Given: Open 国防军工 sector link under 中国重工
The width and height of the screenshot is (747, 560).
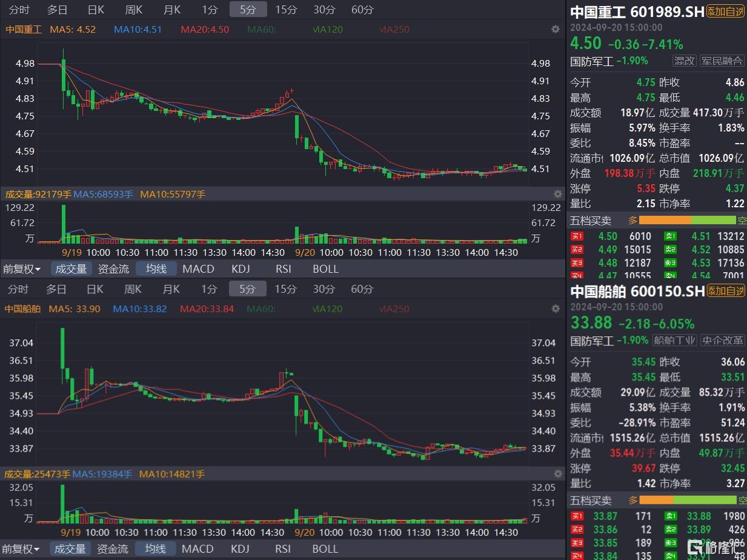Looking at the screenshot, I should [592, 61].
